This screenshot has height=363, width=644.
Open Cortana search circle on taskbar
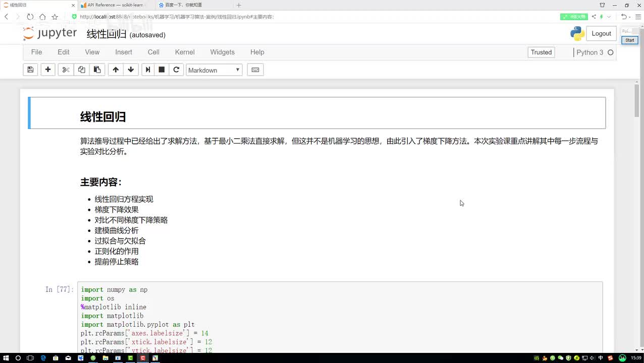(x=18, y=358)
